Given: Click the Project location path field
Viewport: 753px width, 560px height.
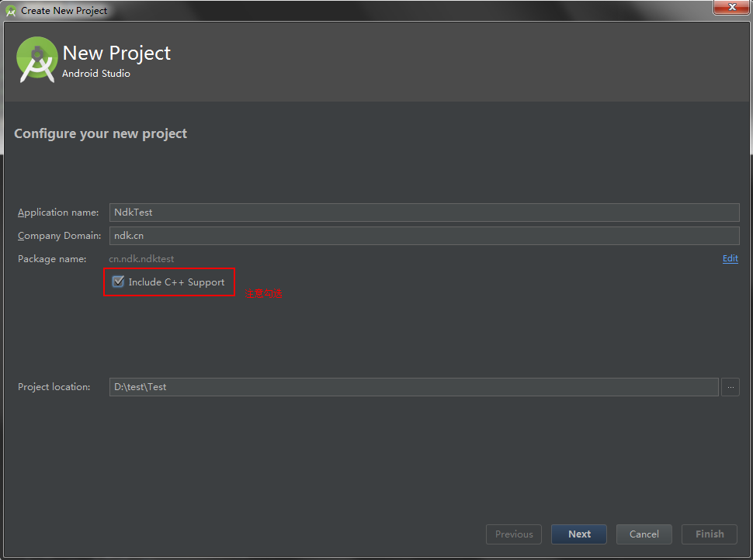Looking at the screenshot, I should pos(413,387).
